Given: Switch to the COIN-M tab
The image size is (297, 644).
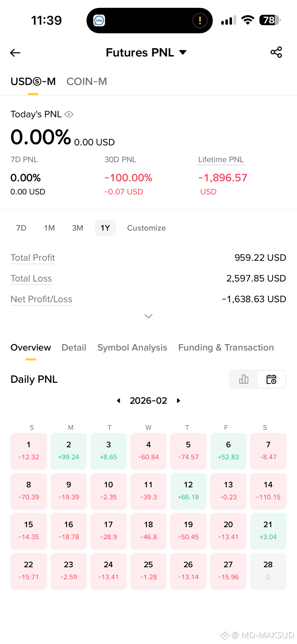Looking at the screenshot, I should click(87, 81).
